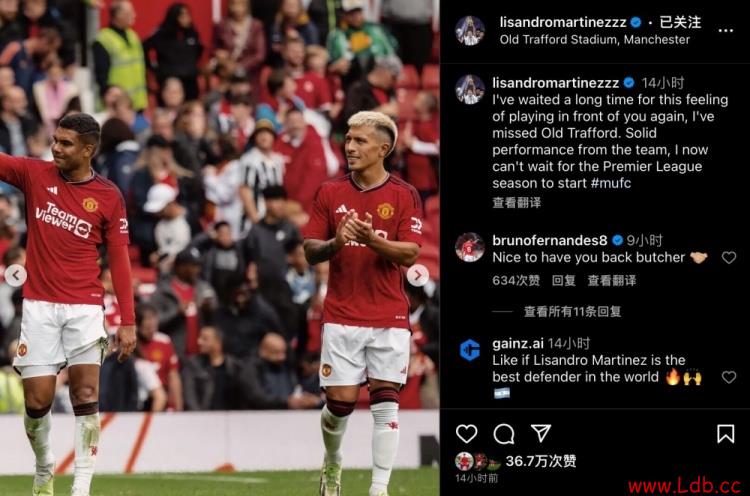Screen dimensions: 750x496
Task: Save the post with the bookmark icon
Action: (x=726, y=434)
